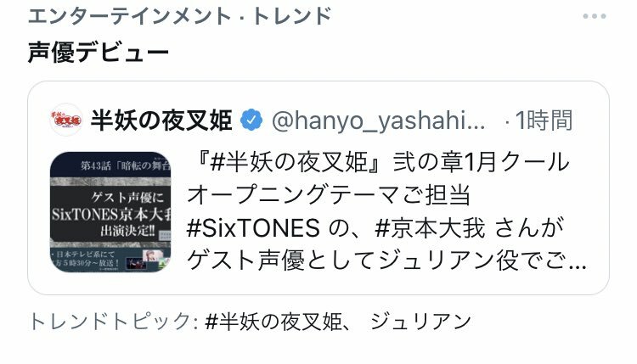The width and height of the screenshot is (637, 364).
Task: Select the エンターテインメント · トレンド category label
Action: point(180,16)
